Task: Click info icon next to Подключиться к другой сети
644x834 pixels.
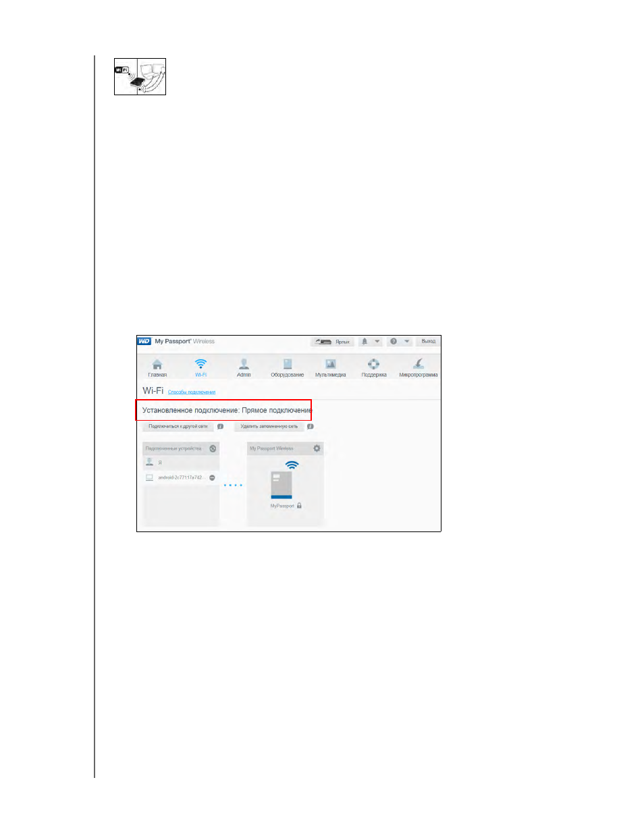Action: 220,427
